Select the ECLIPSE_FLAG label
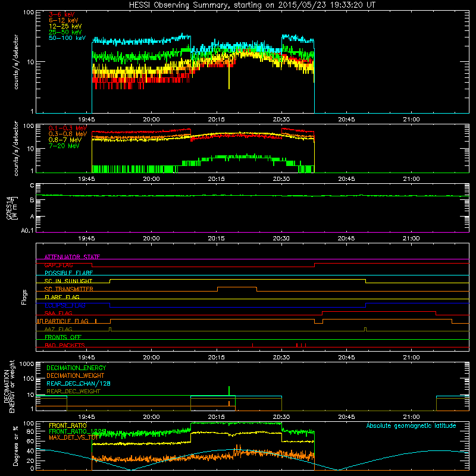The image size is (476, 476). point(65,305)
